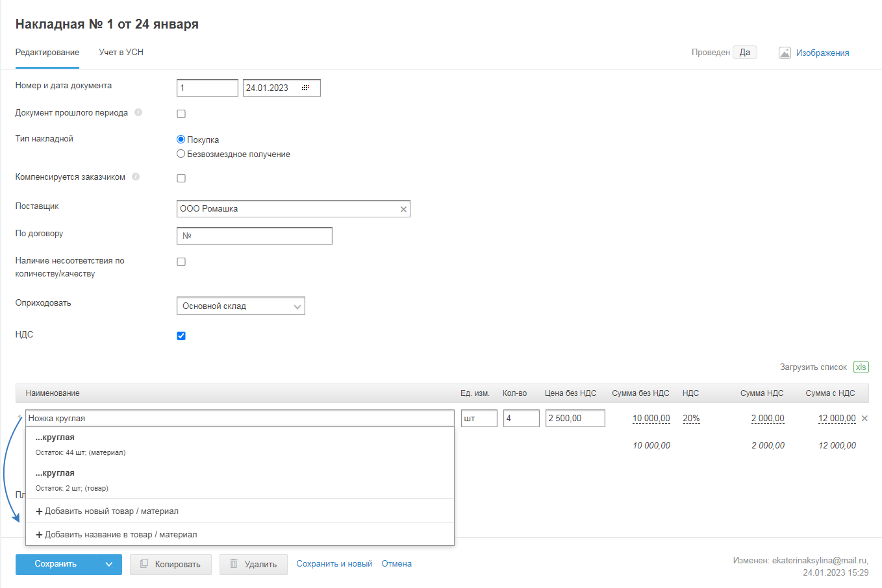882x588 pixels.
Task: Expand the Сохранить button arrow menu
Action: click(x=108, y=564)
